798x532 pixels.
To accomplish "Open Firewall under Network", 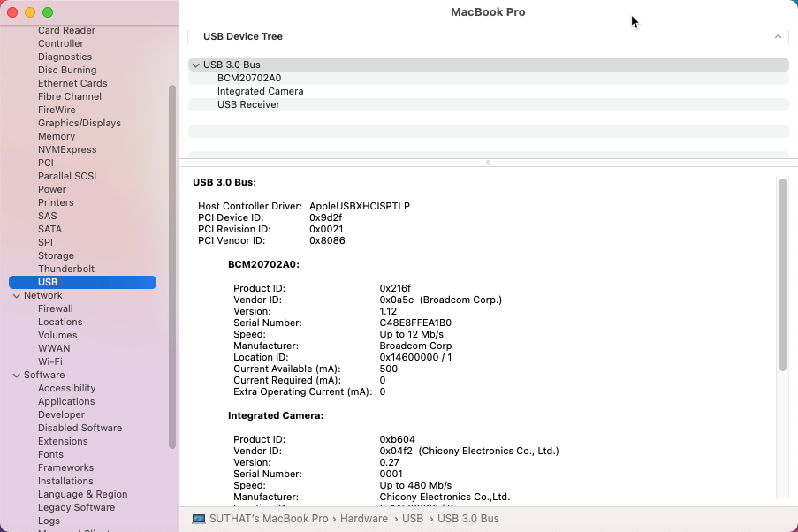I will 56,308.
